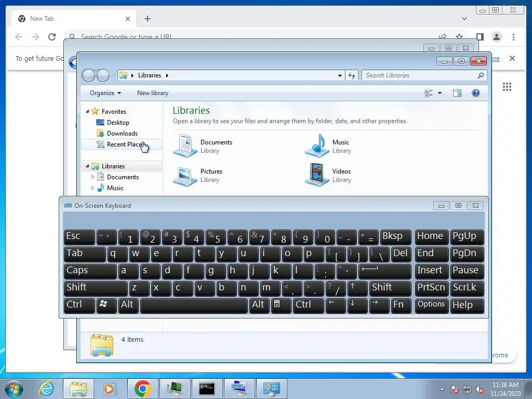Screen dimensions: 532x399
Task: Toggle the left Shift key on keyboard
Action: tap(96, 288)
